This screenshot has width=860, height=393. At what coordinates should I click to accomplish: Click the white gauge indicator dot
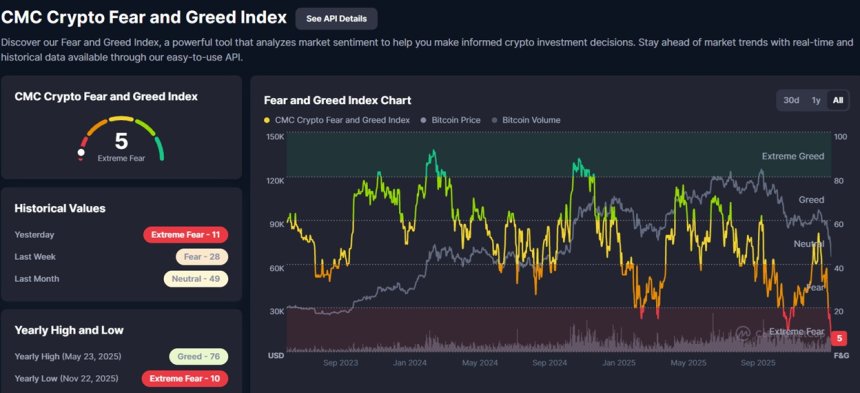point(81,152)
